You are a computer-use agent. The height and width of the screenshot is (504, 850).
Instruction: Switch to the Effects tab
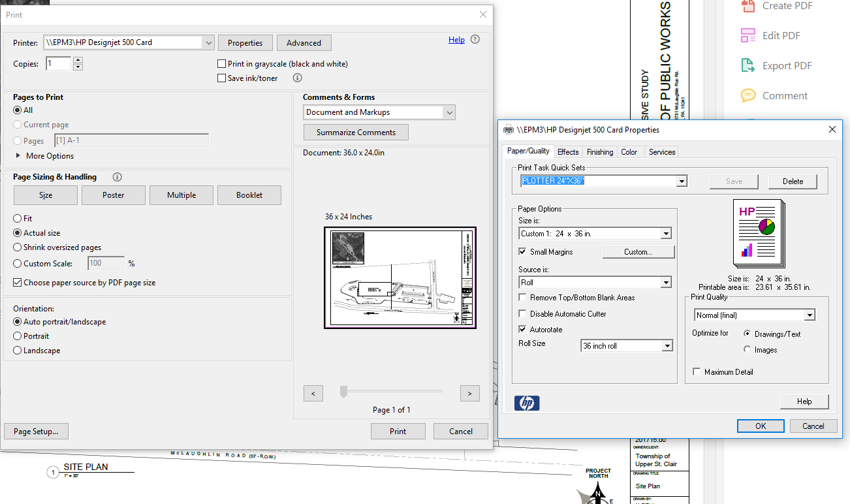coord(568,152)
